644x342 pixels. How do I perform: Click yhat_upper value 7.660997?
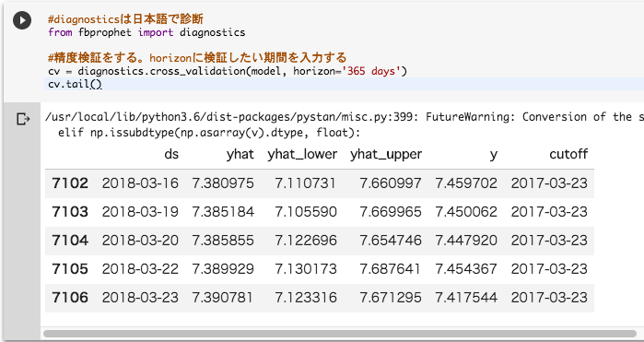(x=391, y=183)
